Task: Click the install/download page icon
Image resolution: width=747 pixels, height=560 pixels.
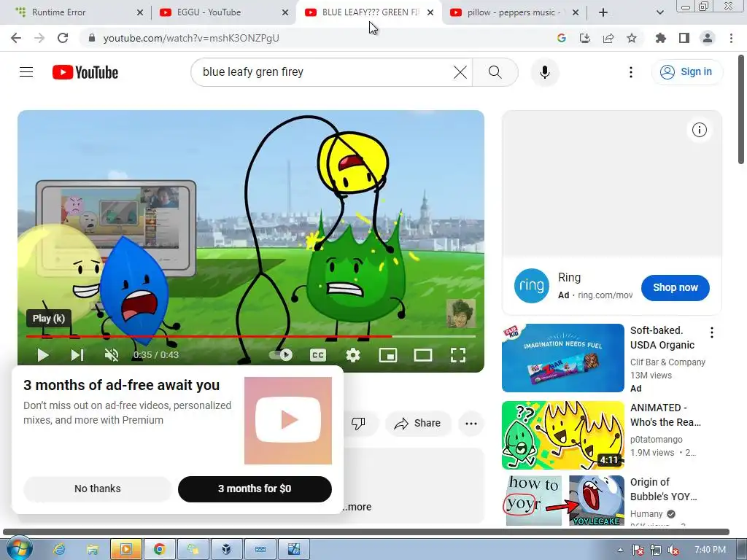Action: (x=584, y=38)
